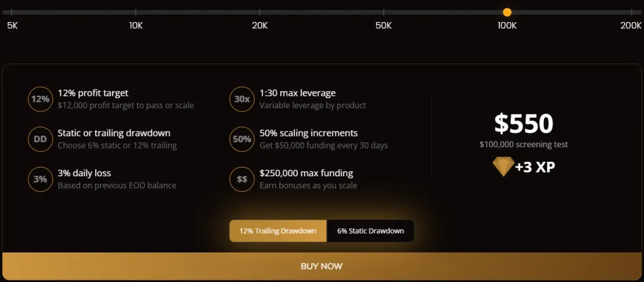This screenshot has width=644, height=282.
Task: Set account size to 5K label
Action: tap(13, 26)
